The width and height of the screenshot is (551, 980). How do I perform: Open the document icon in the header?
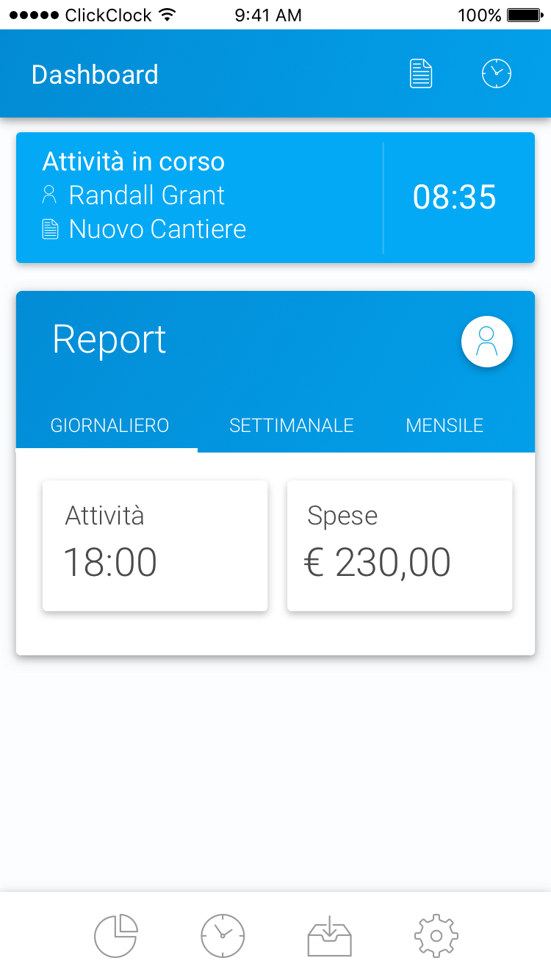point(421,74)
